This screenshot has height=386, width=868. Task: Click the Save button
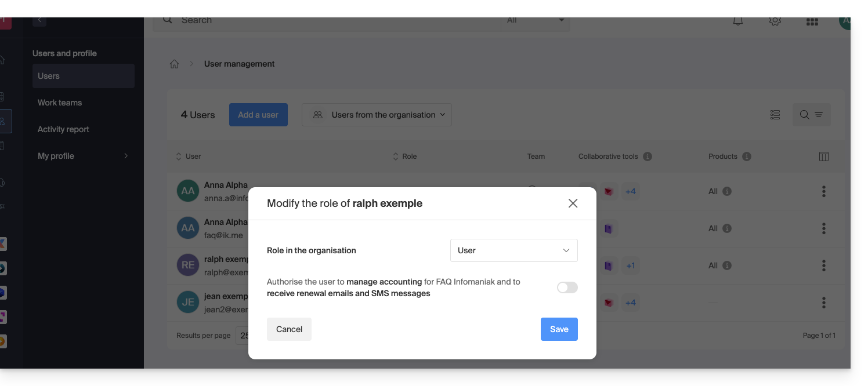(x=559, y=329)
